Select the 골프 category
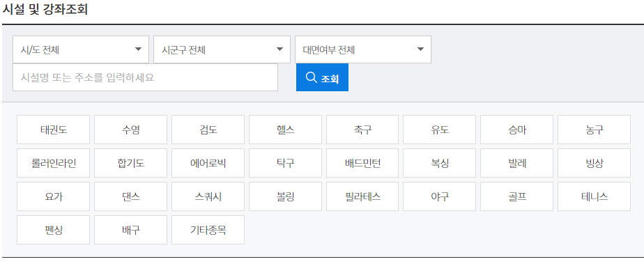Viewport: 644px width, 264px height. pyautogui.click(x=516, y=196)
